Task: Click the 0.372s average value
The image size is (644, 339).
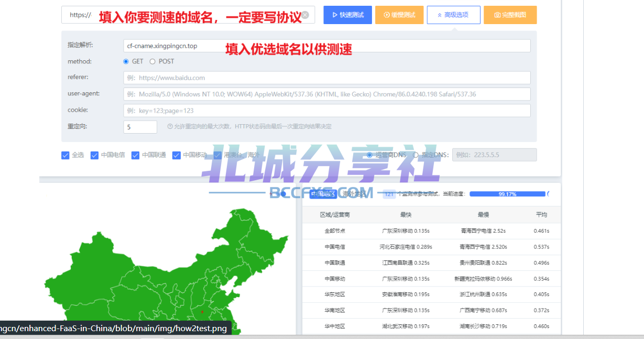Action: pyautogui.click(x=541, y=310)
